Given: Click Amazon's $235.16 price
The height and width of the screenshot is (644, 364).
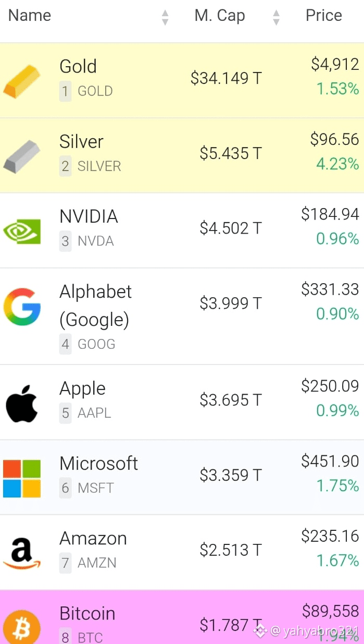Looking at the screenshot, I should (330, 536).
